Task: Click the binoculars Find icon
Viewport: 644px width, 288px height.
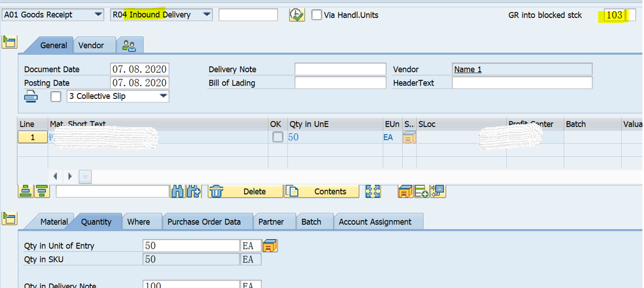Action: [177, 191]
